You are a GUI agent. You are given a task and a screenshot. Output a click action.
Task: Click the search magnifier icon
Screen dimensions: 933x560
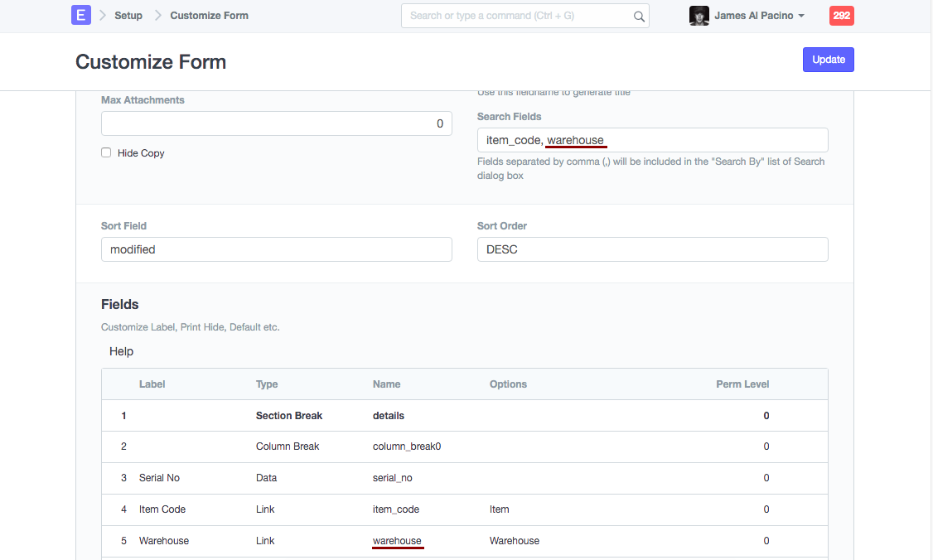pyautogui.click(x=639, y=16)
